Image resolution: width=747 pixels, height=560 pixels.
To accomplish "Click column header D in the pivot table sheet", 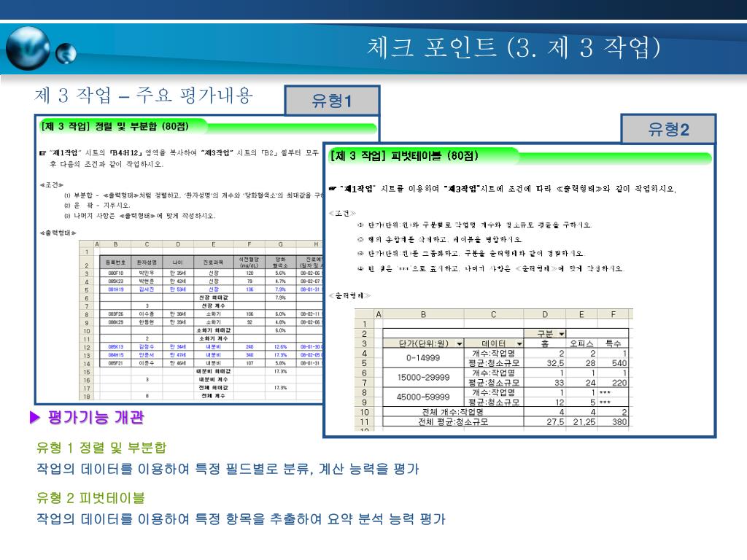I will (x=545, y=314).
